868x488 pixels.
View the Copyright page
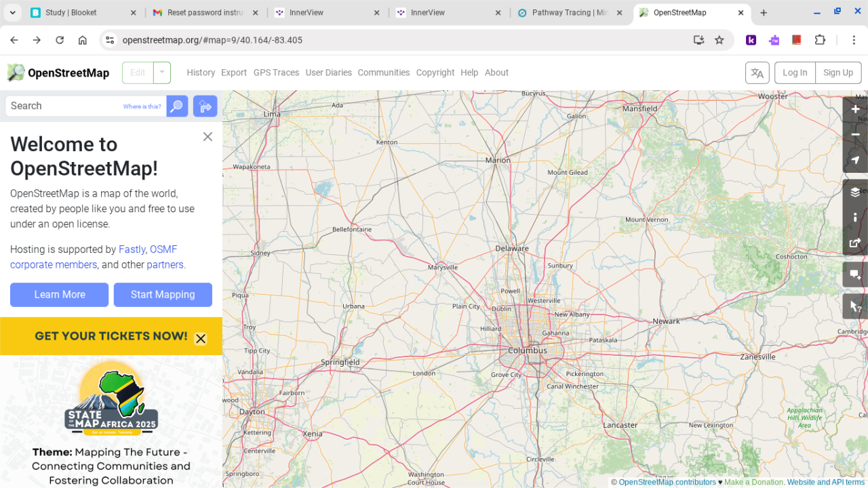pyautogui.click(x=435, y=73)
